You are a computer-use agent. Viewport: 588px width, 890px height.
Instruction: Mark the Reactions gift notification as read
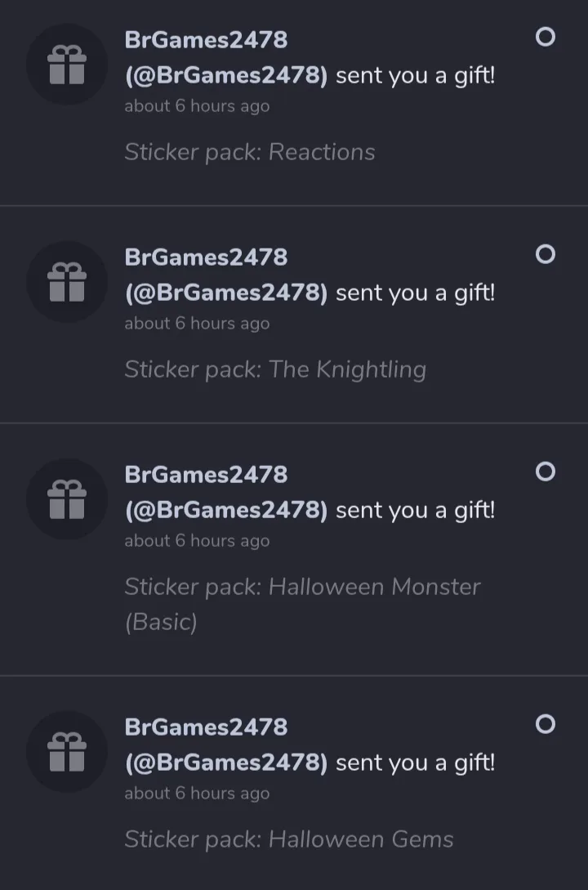click(x=545, y=37)
